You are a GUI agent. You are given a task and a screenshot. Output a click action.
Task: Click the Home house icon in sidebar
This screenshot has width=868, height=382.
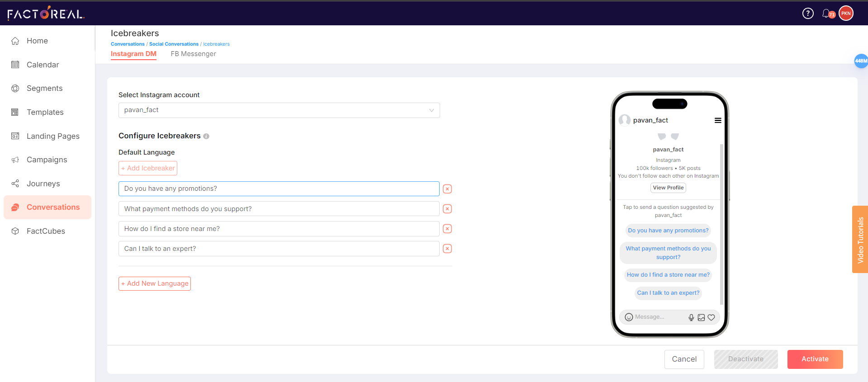15,41
